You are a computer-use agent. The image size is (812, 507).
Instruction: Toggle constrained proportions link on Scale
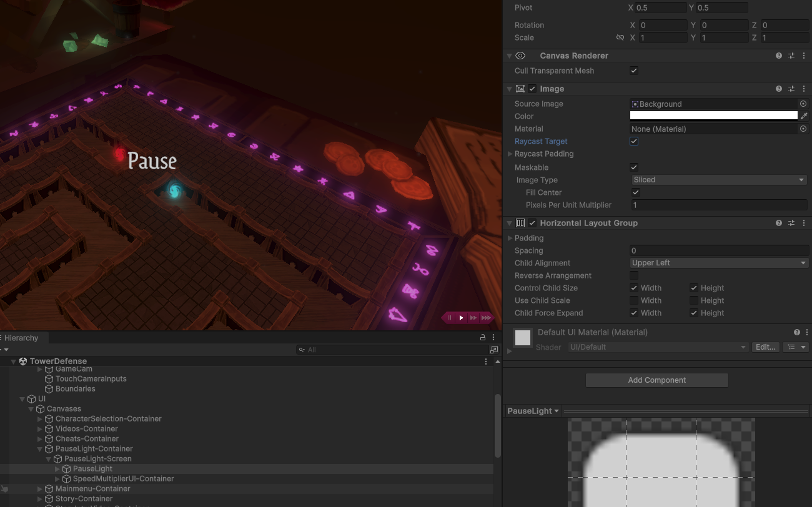click(x=620, y=37)
